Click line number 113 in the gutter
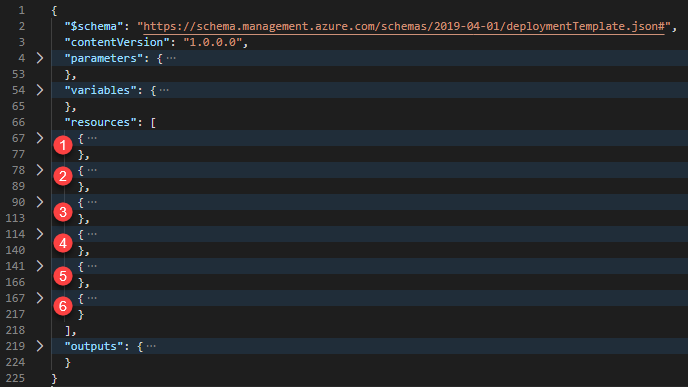Viewport: 688px width, 387px height. [x=15, y=218]
